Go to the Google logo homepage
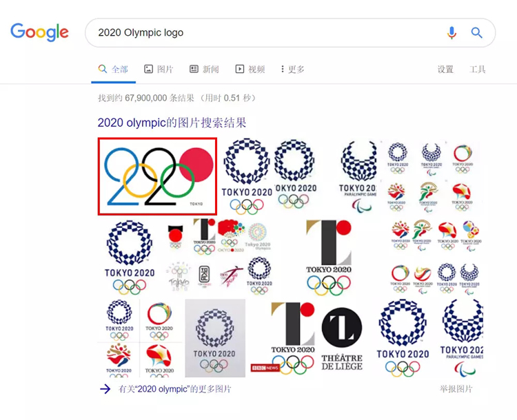Image resolution: width=517 pixels, height=420 pixels. click(39, 32)
